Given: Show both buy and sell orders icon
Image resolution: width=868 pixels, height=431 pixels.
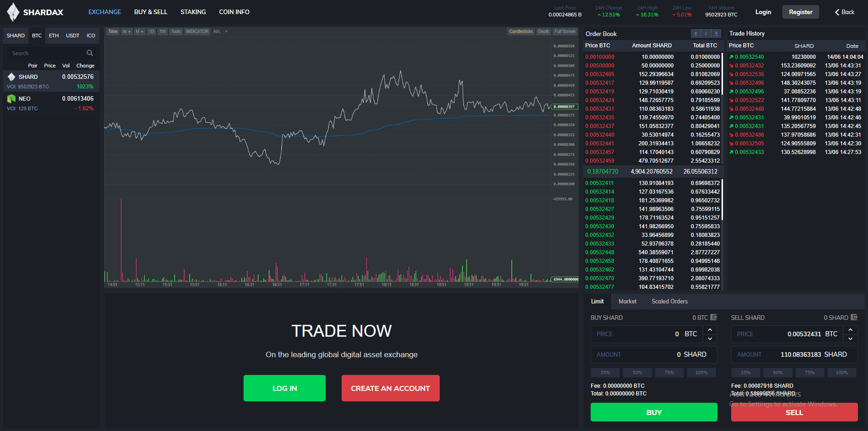Looking at the screenshot, I should (x=706, y=33).
